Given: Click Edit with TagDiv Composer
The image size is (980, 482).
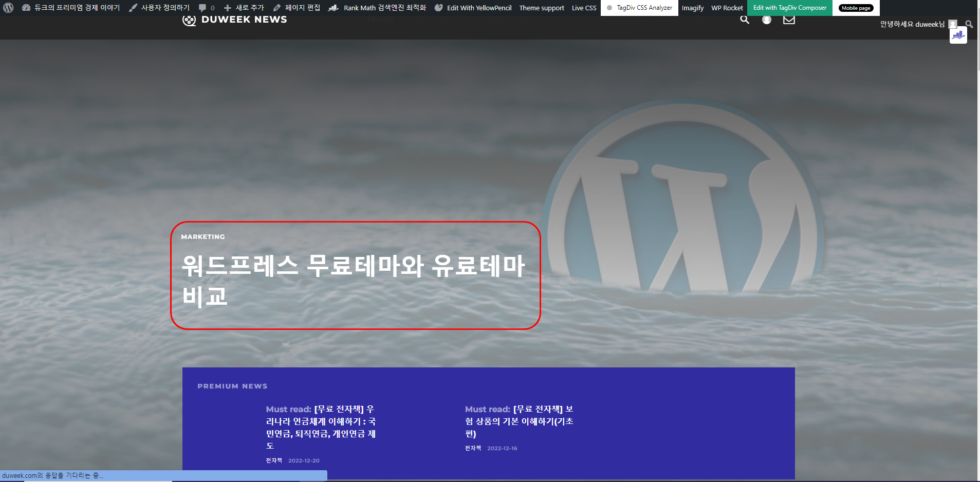Looking at the screenshot, I should [x=790, y=8].
